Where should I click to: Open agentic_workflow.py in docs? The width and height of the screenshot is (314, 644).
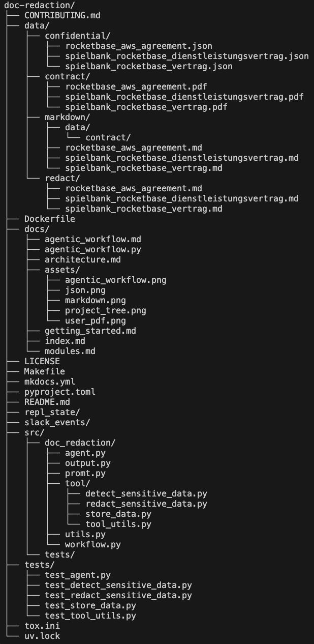click(x=93, y=249)
